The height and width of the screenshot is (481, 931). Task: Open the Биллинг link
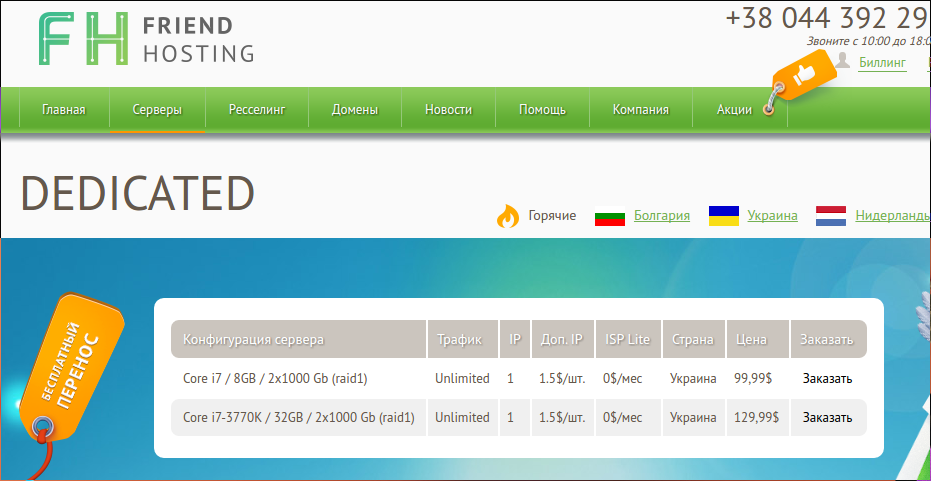(x=882, y=62)
